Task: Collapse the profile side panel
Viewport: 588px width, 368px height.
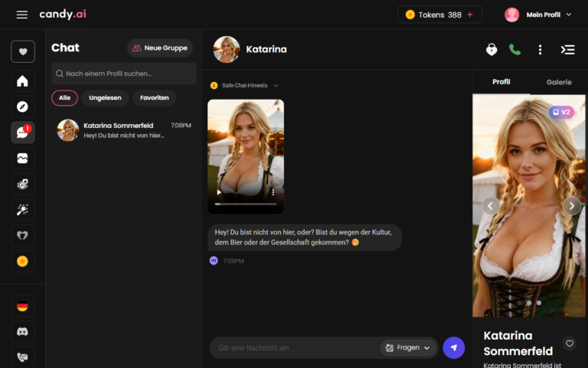Action: click(568, 50)
